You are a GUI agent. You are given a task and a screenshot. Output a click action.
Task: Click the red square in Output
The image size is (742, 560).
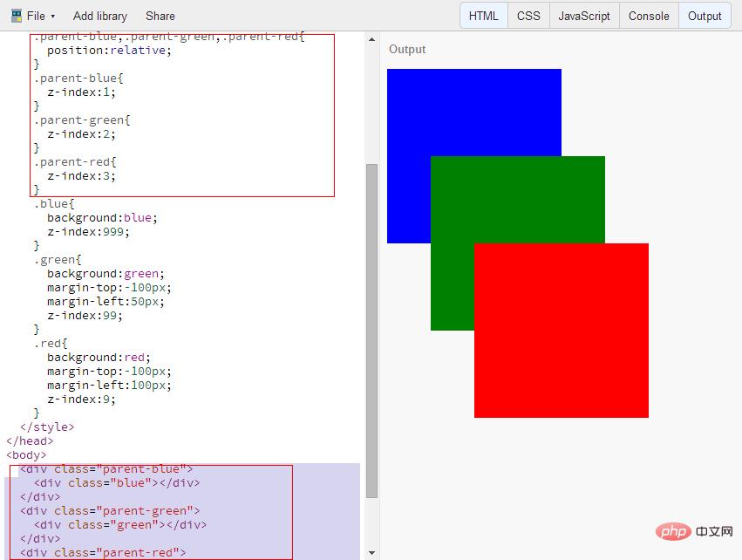coord(562,331)
